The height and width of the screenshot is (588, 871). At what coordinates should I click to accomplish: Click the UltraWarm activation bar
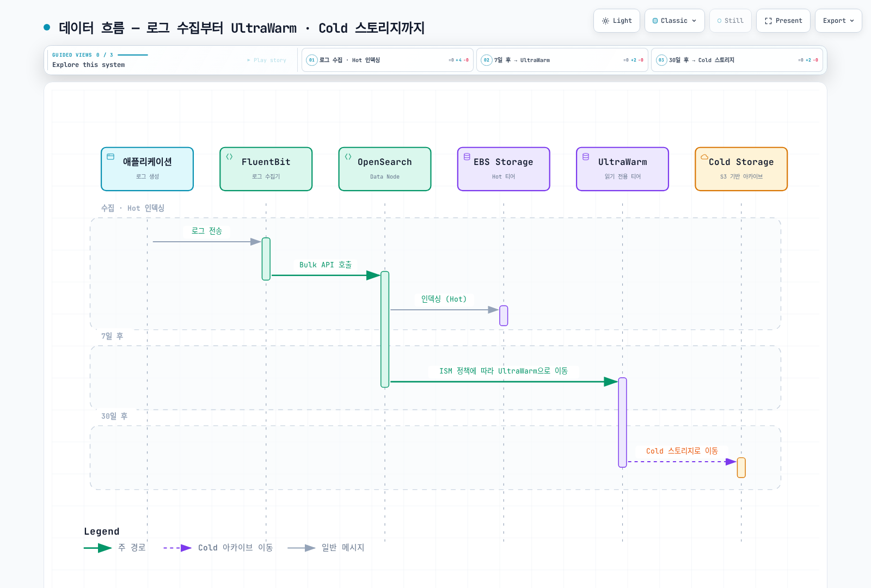(623, 422)
